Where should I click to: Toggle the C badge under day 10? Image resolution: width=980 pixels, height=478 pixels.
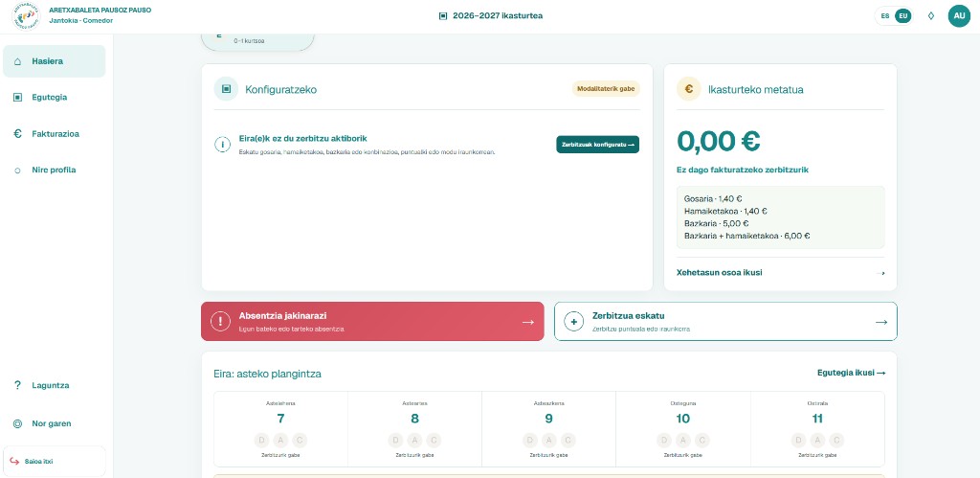[702, 440]
